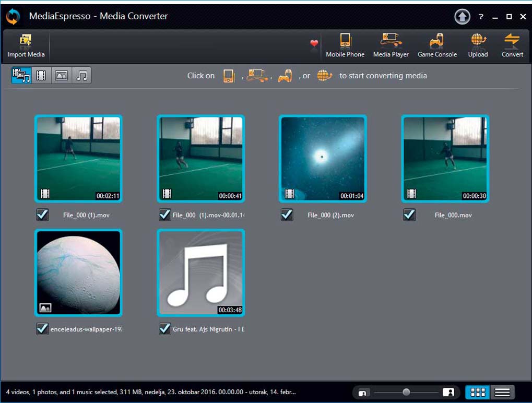Screen dimensions: 532x403
Task: Open Media Player conversion options
Action: click(x=391, y=46)
